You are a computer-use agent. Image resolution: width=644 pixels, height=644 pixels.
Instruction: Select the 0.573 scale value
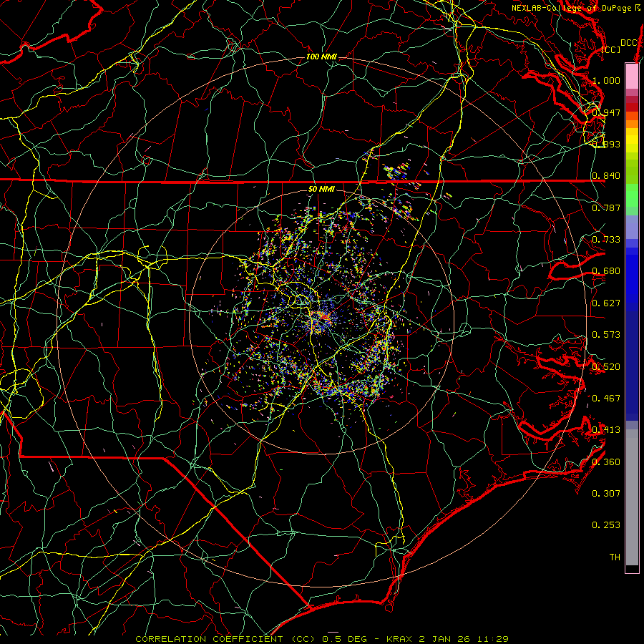click(x=606, y=335)
